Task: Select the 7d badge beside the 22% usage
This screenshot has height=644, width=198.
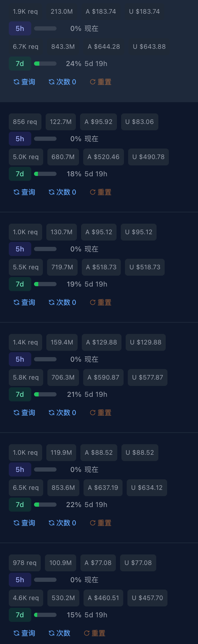Action: click(x=20, y=505)
